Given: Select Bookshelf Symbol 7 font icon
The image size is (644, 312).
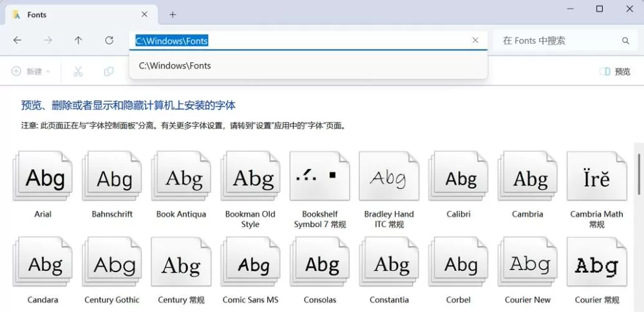Looking at the screenshot, I should pos(320,176).
